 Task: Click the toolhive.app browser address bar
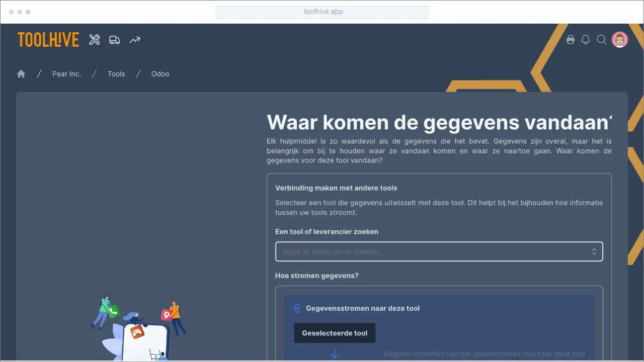[x=322, y=12]
